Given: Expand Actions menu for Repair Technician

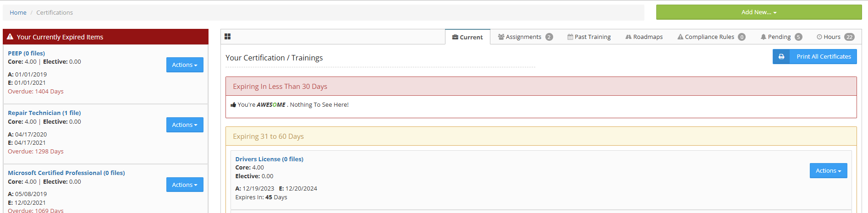Looking at the screenshot, I should [185, 125].
